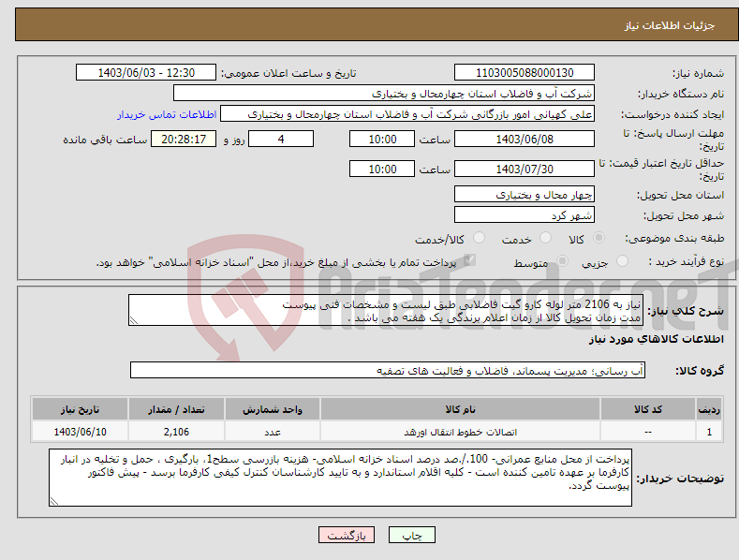Click the delivery province field
The width and height of the screenshot is (739, 560).
[x=525, y=194]
